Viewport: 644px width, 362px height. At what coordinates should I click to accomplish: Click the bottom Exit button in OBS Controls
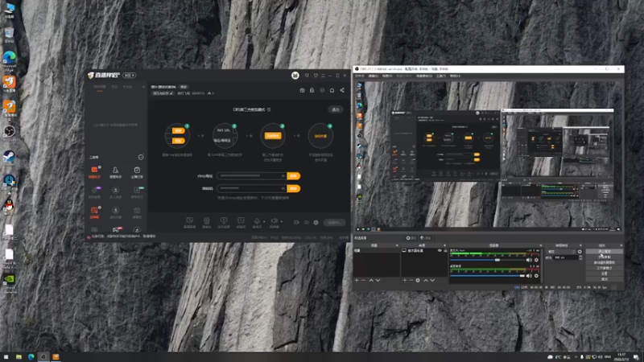(x=605, y=279)
